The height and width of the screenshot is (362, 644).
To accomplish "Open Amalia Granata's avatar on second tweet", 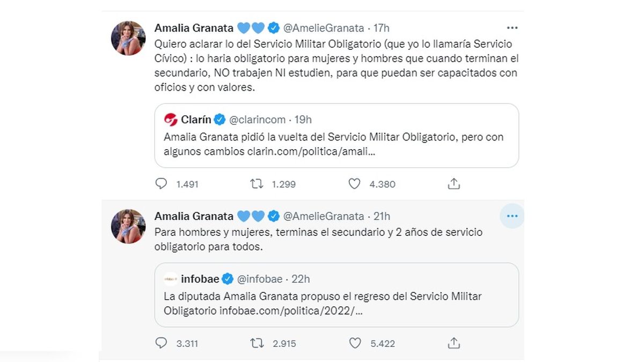I will [128, 226].
